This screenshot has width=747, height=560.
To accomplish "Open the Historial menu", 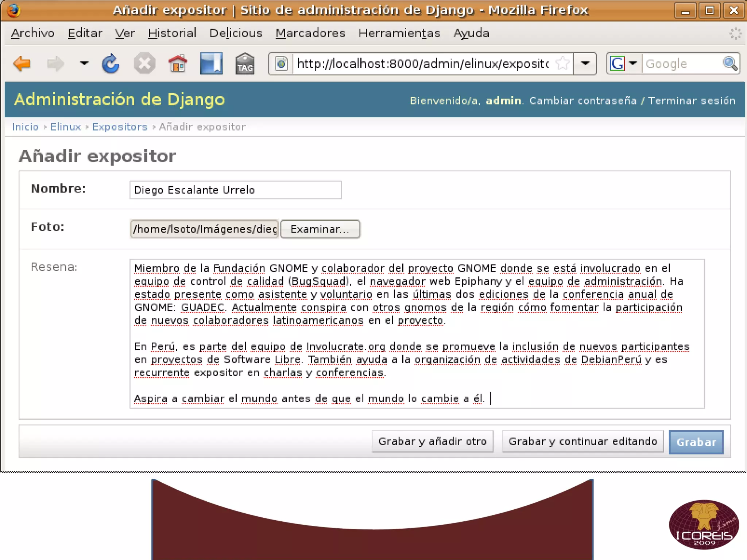I will pyautogui.click(x=172, y=33).
